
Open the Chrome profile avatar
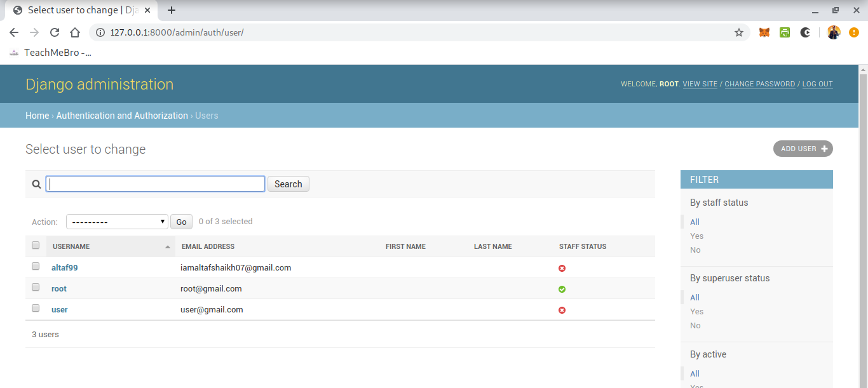tap(834, 32)
